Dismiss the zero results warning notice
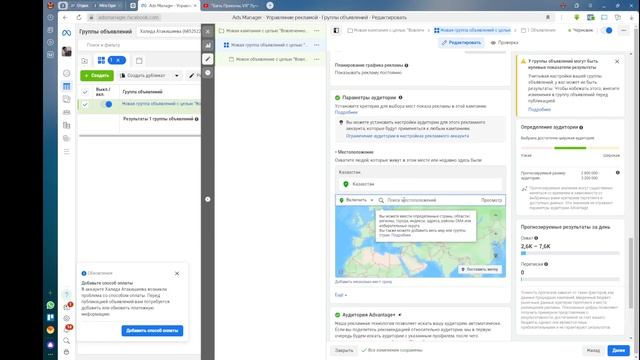 617,61
